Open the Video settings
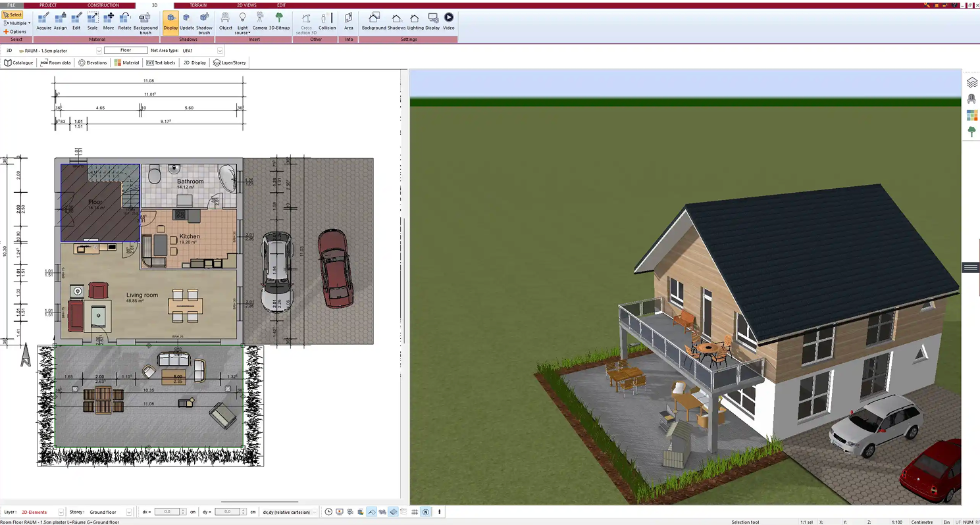980x525 pixels. tap(449, 22)
